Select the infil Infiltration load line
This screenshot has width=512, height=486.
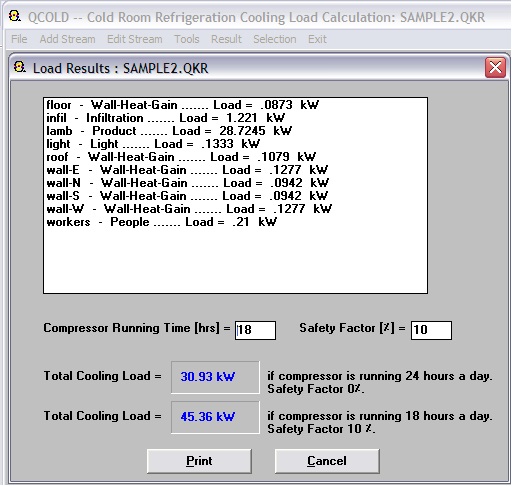(x=166, y=118)
